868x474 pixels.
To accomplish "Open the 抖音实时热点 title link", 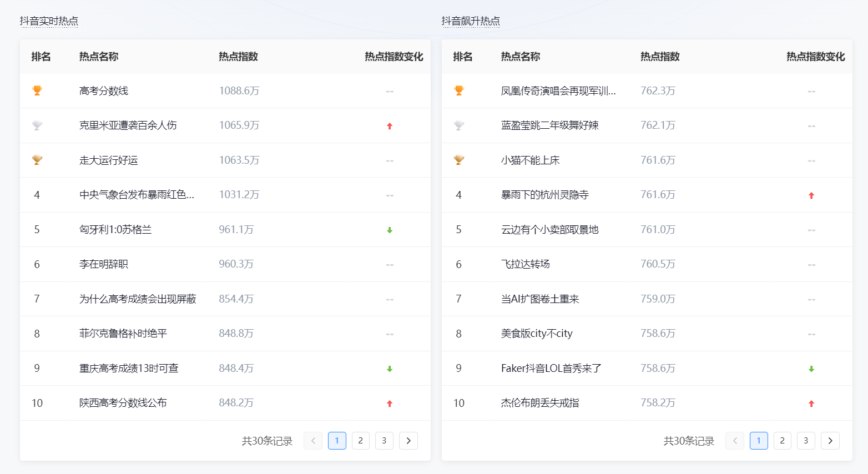I will click(x=50, y=20).
